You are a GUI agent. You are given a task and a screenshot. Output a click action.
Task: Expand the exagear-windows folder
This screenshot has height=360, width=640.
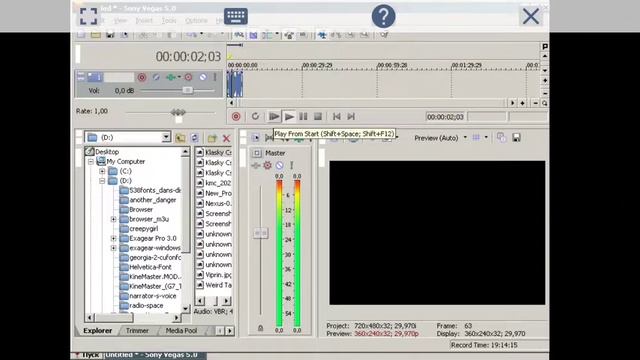tap(113, 248)
